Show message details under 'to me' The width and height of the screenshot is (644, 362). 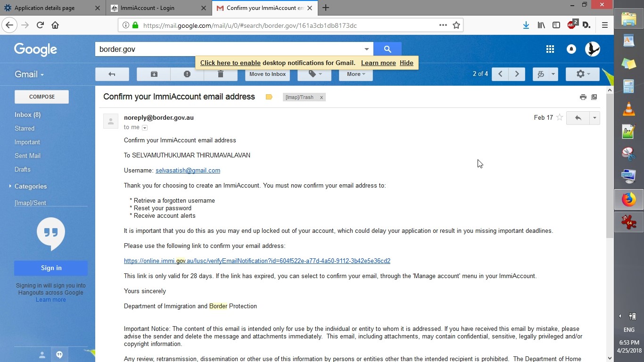coord(145,128)
